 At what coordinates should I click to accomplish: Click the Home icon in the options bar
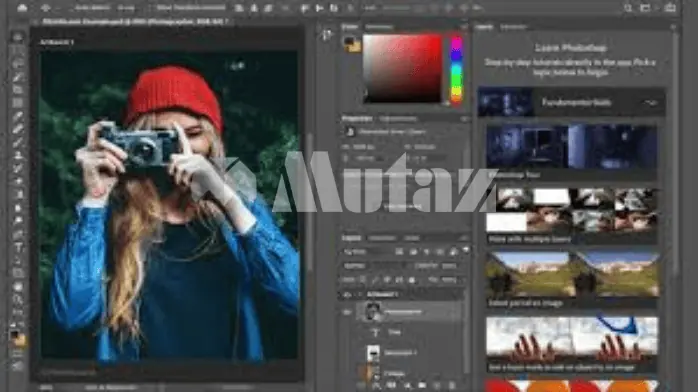pyautogui.click(x=21, y=8)
